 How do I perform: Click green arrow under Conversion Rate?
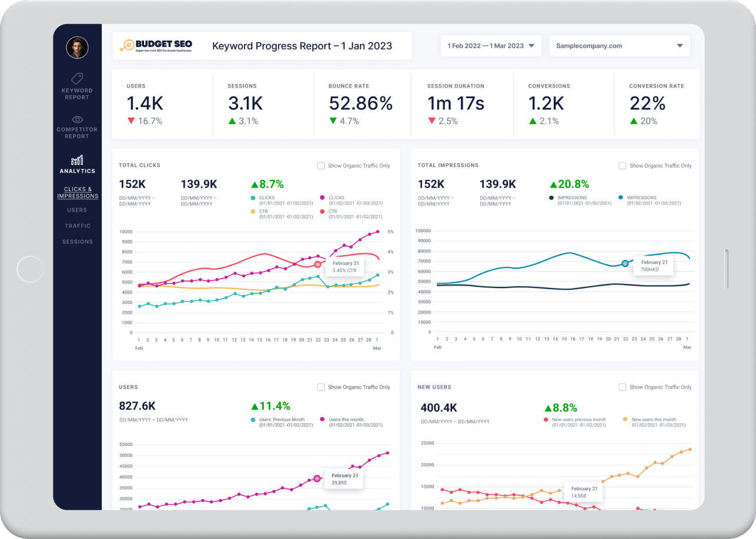634,121
